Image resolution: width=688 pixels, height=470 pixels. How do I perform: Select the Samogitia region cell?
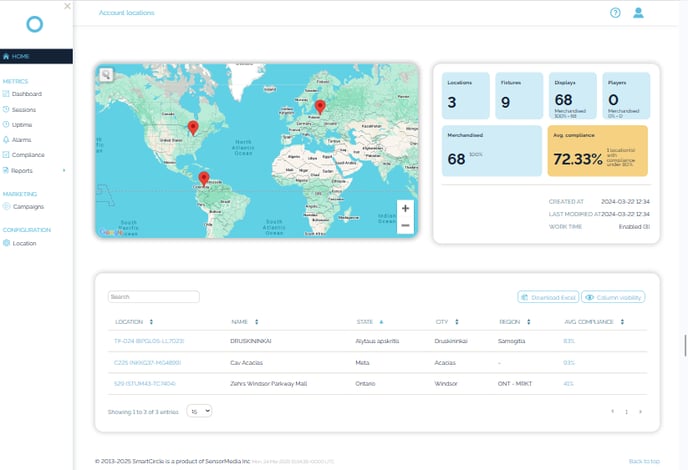pyautogui.click(x=512, y=341)
